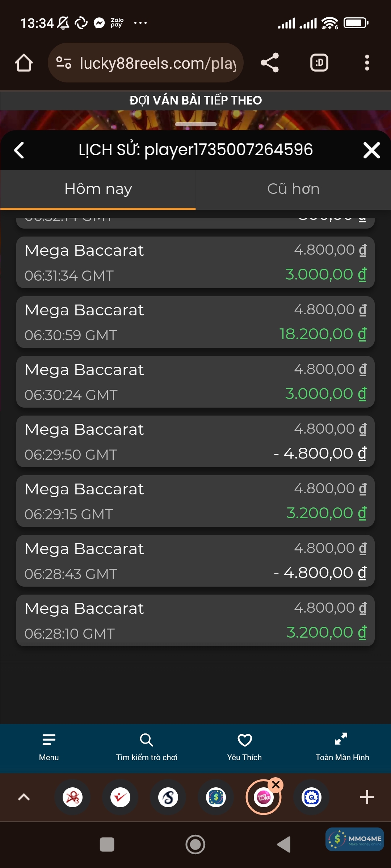
Task: Add new shortcut with plus icon
Action: pyautogui.click(x=367, y=797)
